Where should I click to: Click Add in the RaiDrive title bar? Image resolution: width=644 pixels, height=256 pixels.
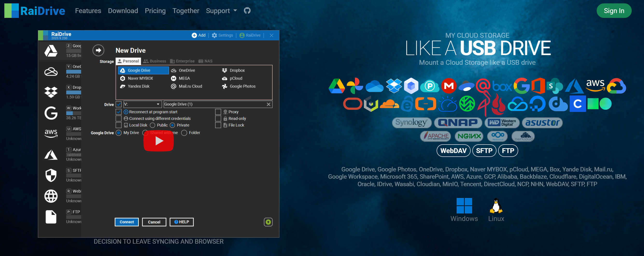point(198,35)
